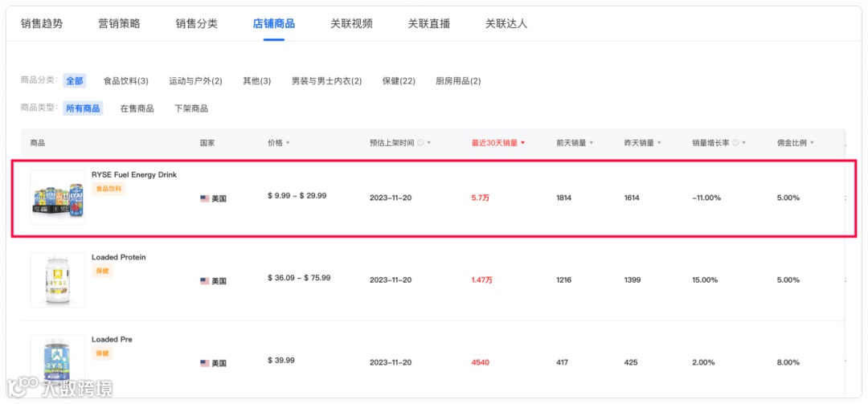Open the 关联直播 tab
Image resolution: width=868 pixels, height=404 pixels.
(x=429, y=24)
